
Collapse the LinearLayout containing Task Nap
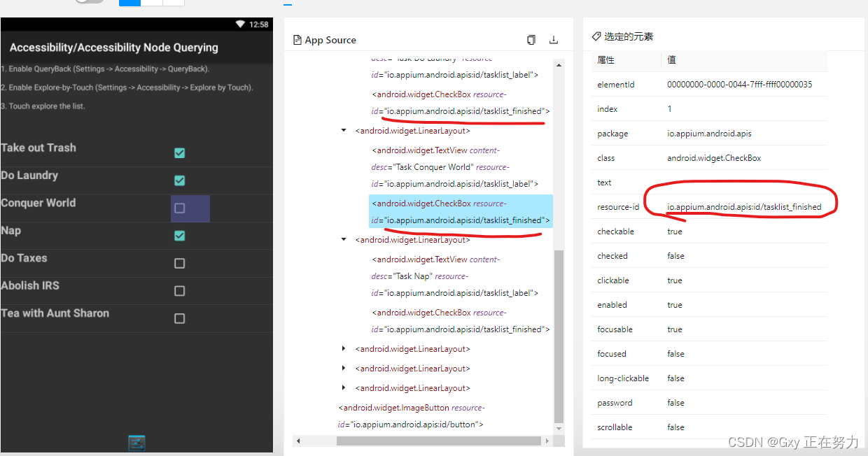coord(343,239)
